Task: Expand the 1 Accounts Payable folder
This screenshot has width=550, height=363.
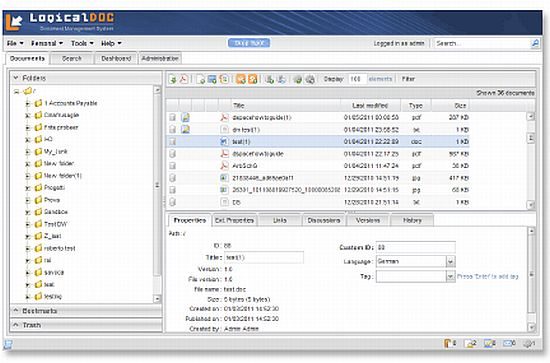Action: click(28, 103)
